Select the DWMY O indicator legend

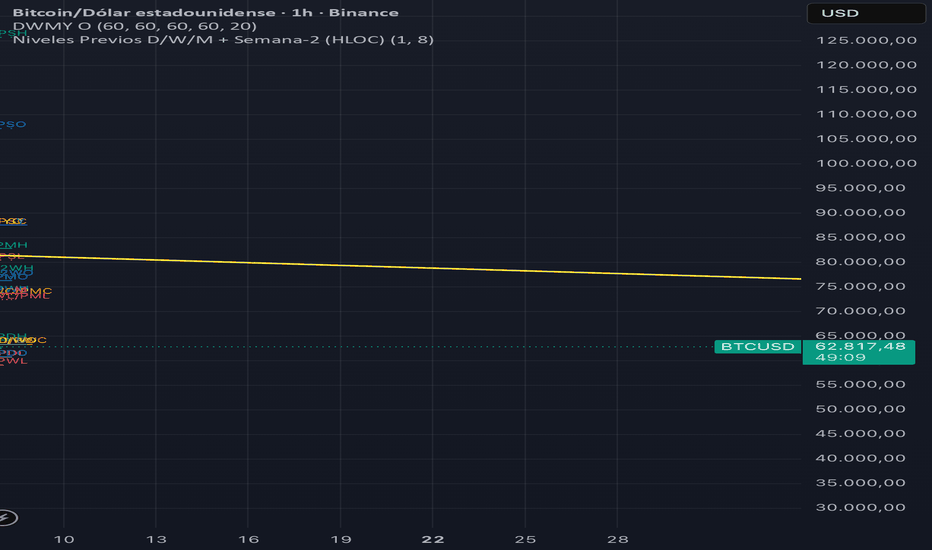(134, 26)
